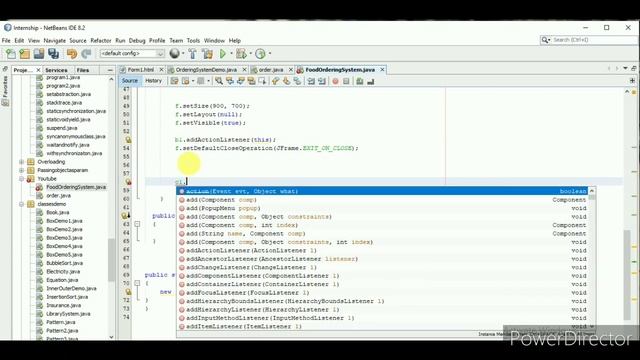
Task: Collapse code fold at line 63
Action: pos(137,224)
